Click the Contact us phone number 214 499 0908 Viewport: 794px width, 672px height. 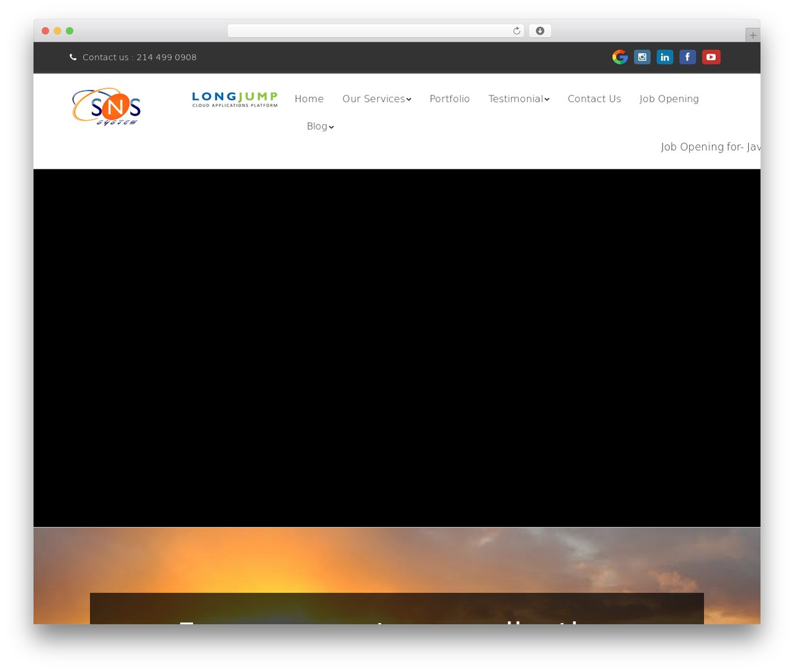(x=166, y=57)
